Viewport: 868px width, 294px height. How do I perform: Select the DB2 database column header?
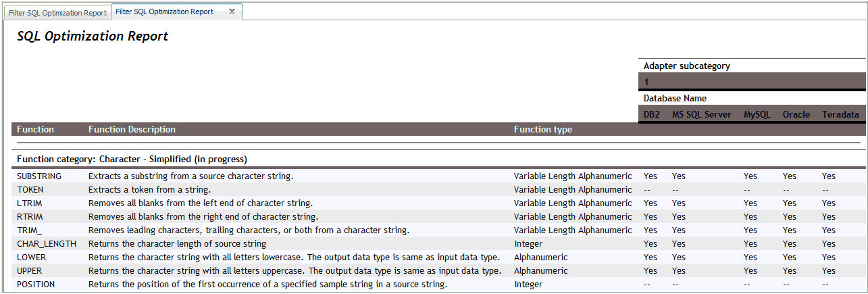point(652,114)
